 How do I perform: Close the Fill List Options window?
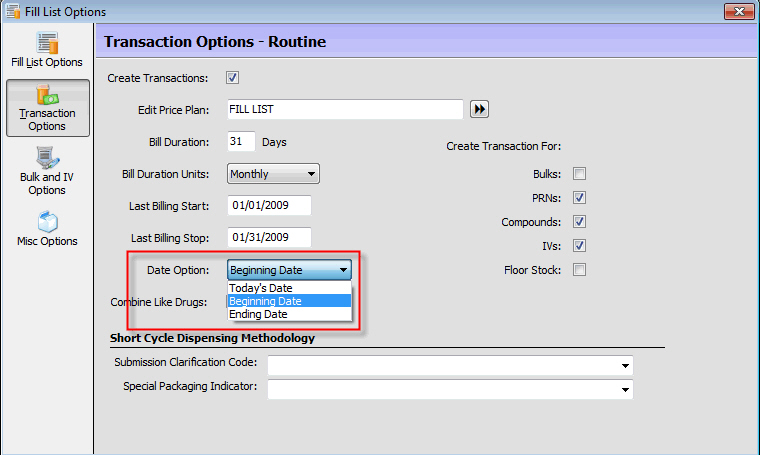click(736, 11)
